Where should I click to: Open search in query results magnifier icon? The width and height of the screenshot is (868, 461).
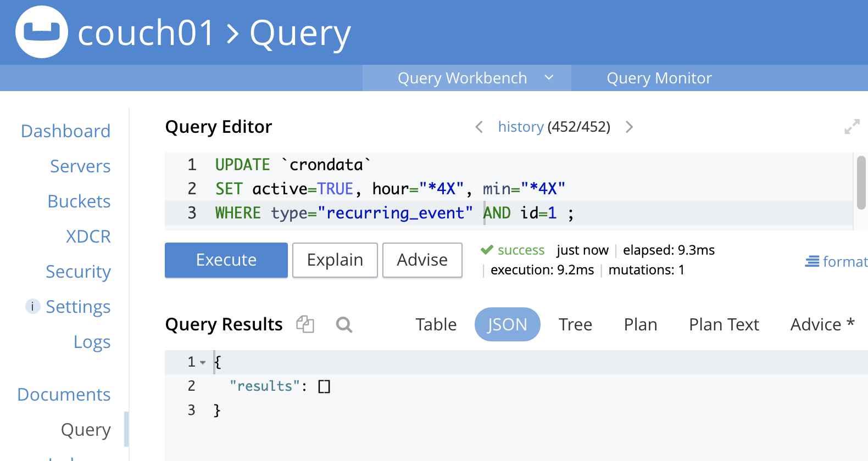click(344, 325)
